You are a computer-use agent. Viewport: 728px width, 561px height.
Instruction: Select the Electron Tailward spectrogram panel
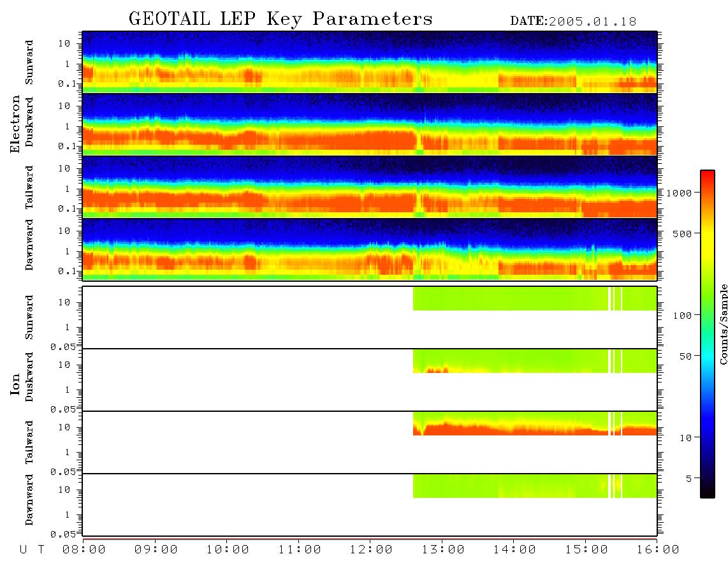click(370, 187)
